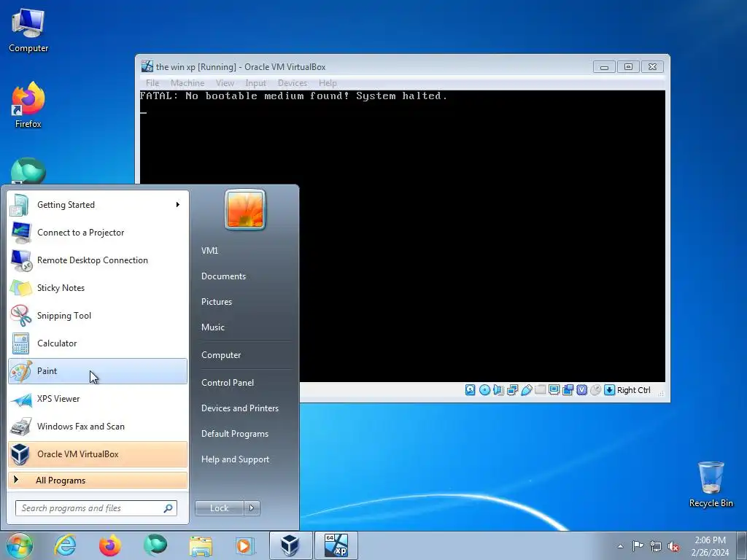
Task: Open Devices and Printers
Action: [x=240, y=408]
